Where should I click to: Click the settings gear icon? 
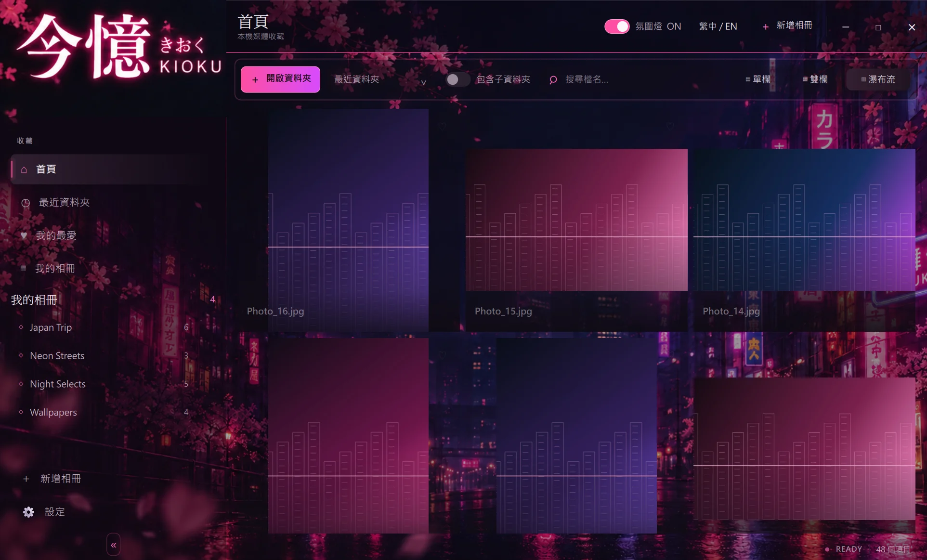28,512
